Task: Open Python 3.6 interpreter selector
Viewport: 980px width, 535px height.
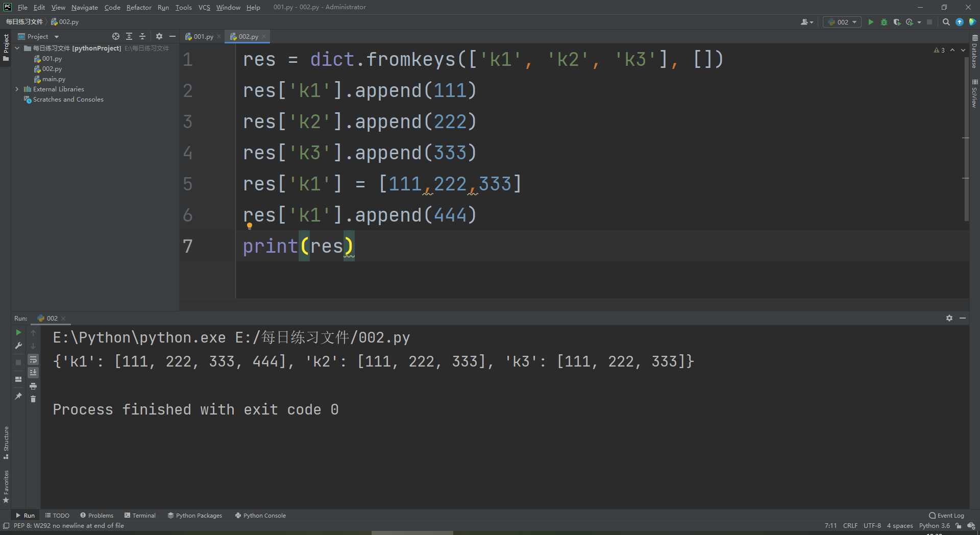Action: pyautogui.click(x=935, y=526)
